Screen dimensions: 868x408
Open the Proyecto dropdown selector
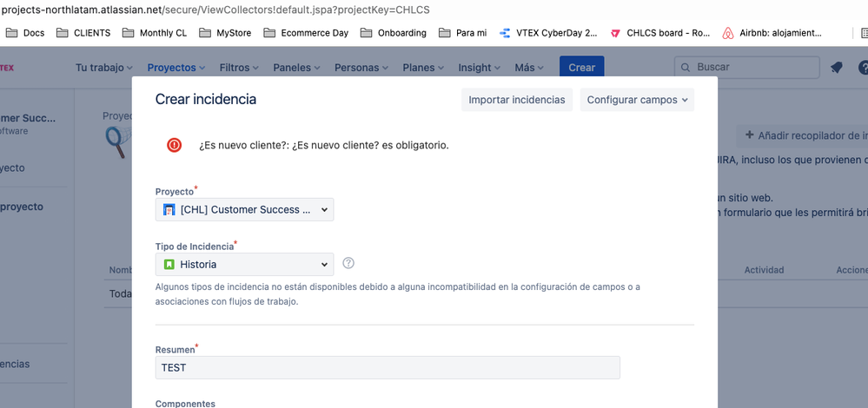tap(245, 210)
